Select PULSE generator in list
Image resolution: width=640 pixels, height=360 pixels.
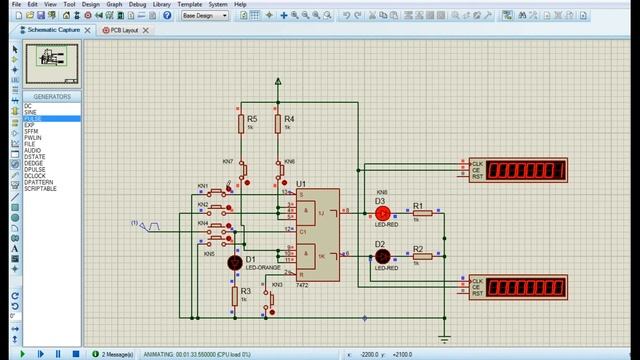click(52, 119)
